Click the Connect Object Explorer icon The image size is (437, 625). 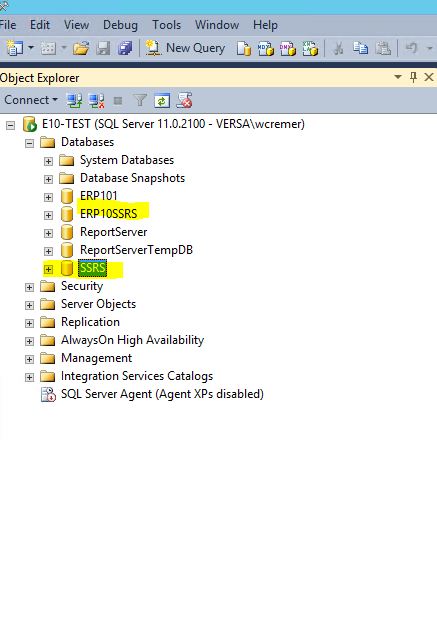coord(74,100)
